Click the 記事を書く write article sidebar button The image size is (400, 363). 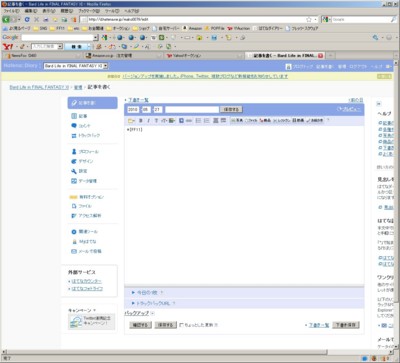click(x=93, y=103)
